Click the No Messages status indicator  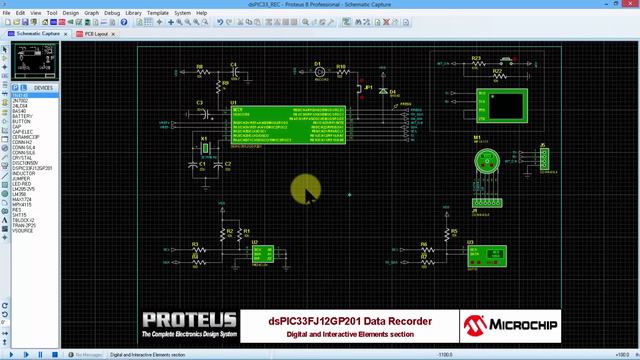(x=85, y=355)
